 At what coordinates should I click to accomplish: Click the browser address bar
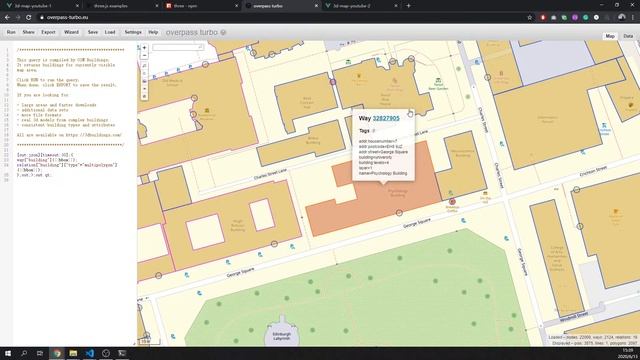[282, 18]
